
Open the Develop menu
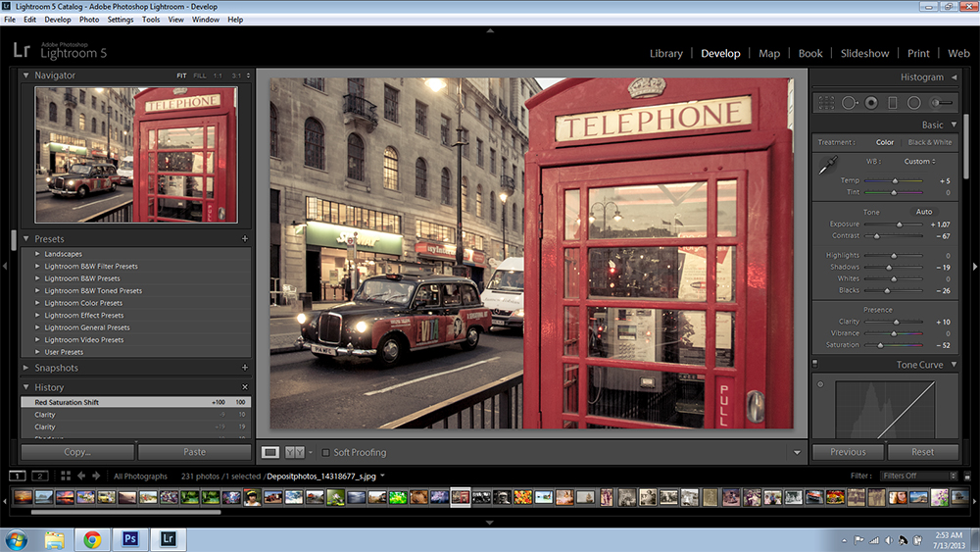[58, 20]
